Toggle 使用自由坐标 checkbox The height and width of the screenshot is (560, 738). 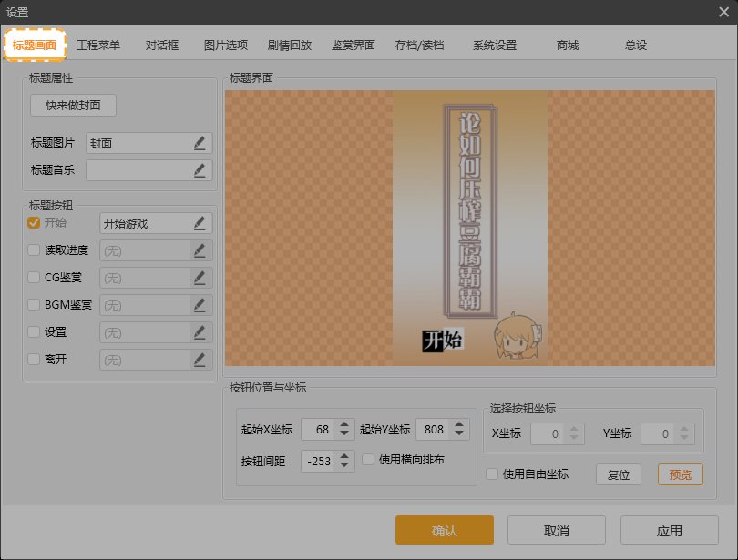click(492, 473)
